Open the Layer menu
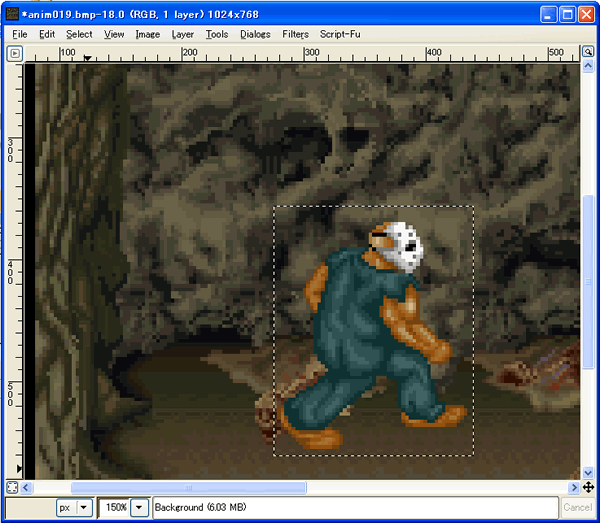 coord(183,34)
